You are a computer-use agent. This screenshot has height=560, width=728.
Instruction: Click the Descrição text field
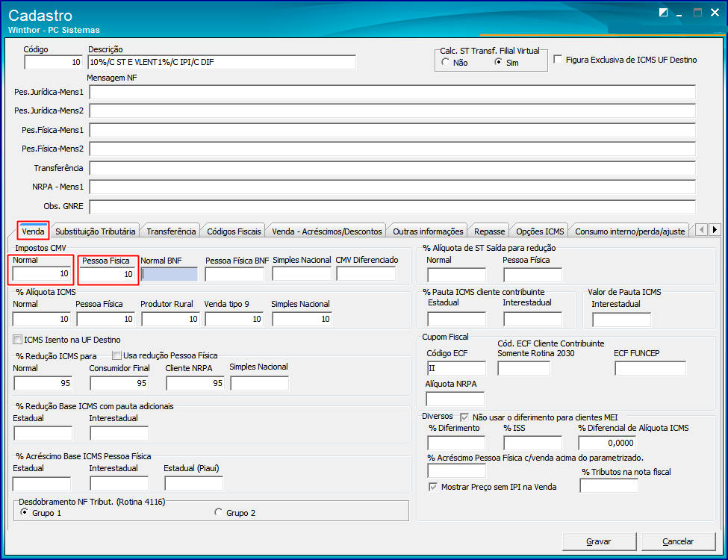[222, 62]
